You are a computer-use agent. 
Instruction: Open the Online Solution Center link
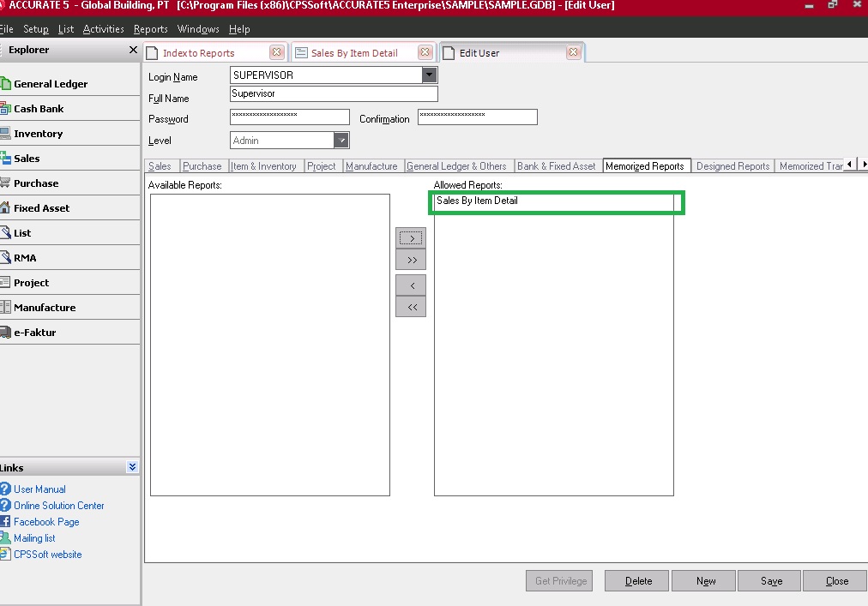tap(58, 506)
